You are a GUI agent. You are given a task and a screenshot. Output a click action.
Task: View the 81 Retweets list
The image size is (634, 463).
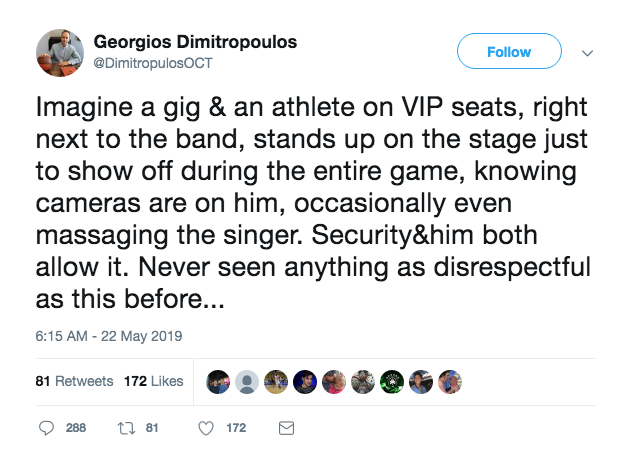click(x=75, y=381)
